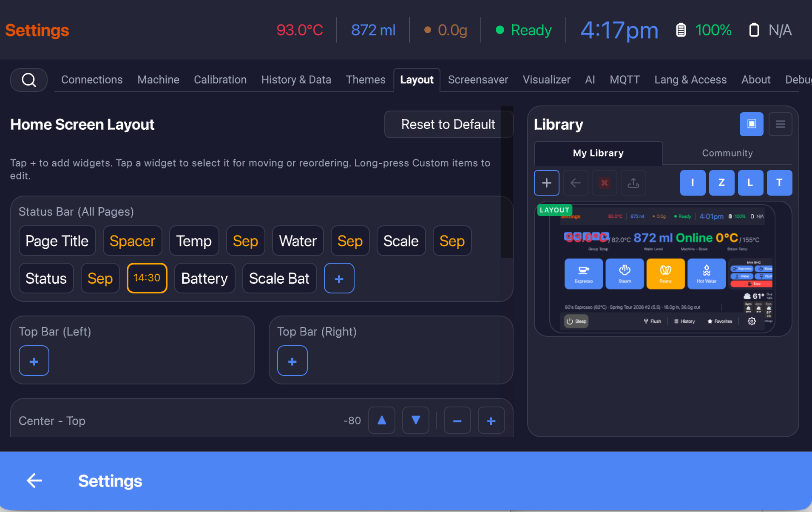The width and height of the screenshot is (812, 512).
Task: Select the Scale Bat widget
Action: click(279, 279)
